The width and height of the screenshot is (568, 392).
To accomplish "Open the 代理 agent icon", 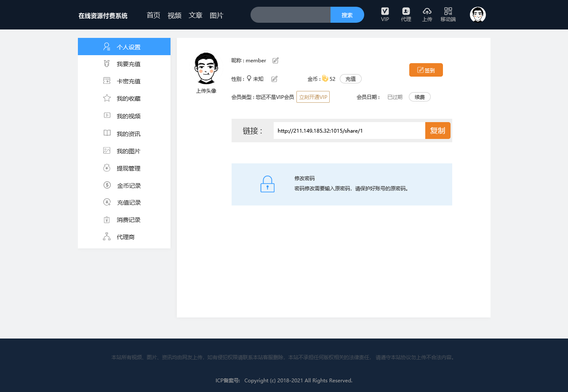I will point(406,11).
